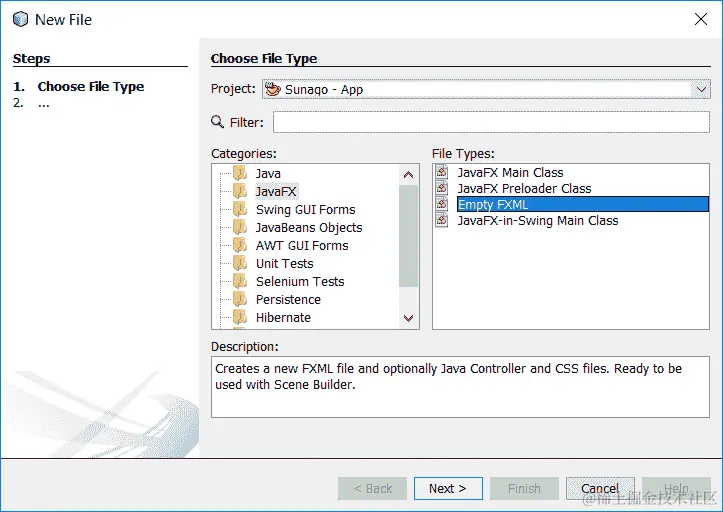Click the Cancel button

[600, 488]
